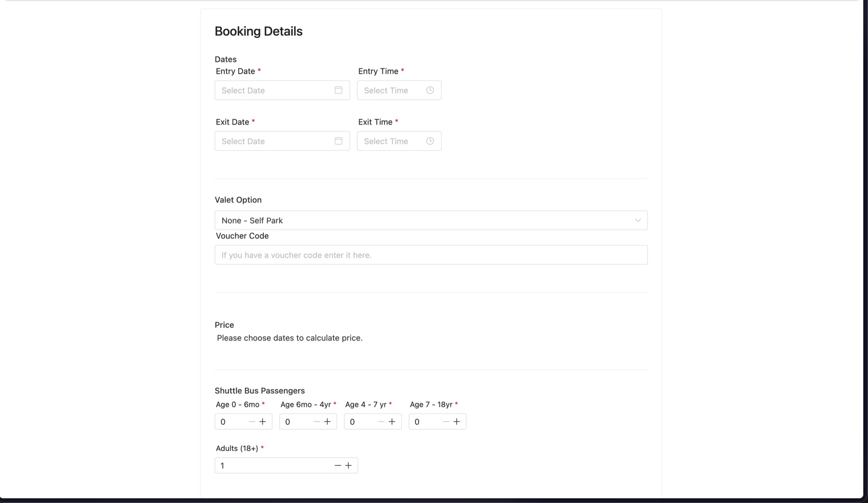This screenshot has height=503, width=868.
Task: Click the 'Dates' section label
Action: pyautogui.click(x=226, y=59)
